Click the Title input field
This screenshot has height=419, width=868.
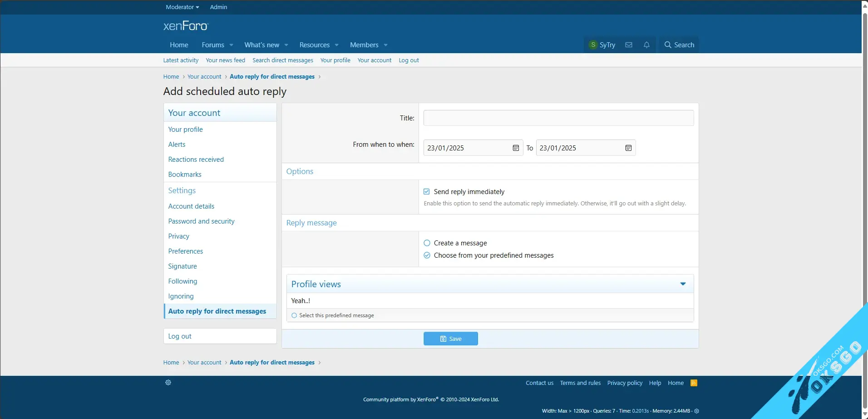coord(558,118)
